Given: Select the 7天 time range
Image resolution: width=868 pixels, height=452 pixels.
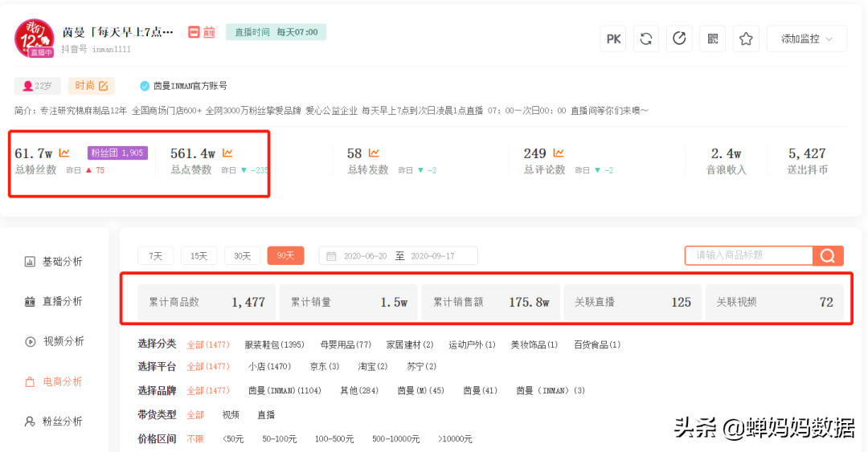Looking at the screenshot, I should [x=156, y=255].
